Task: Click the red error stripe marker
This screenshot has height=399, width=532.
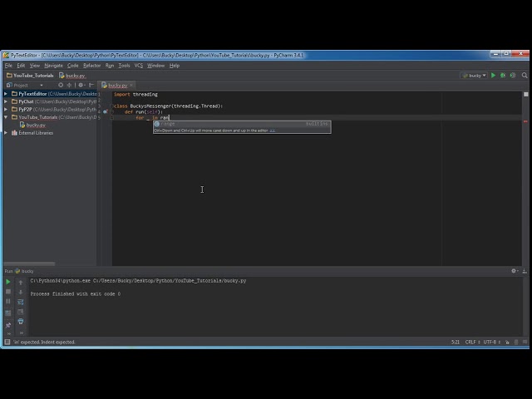Action: click(525, 121)
